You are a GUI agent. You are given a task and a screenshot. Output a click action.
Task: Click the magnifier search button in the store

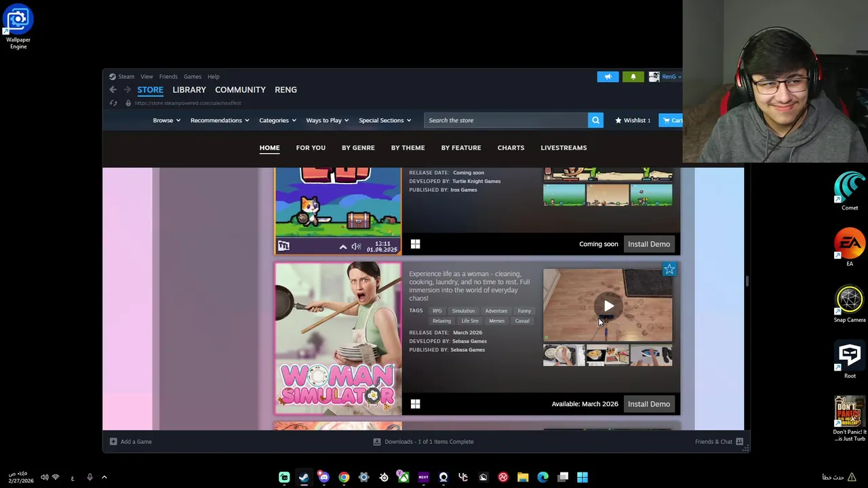point(595,120)
